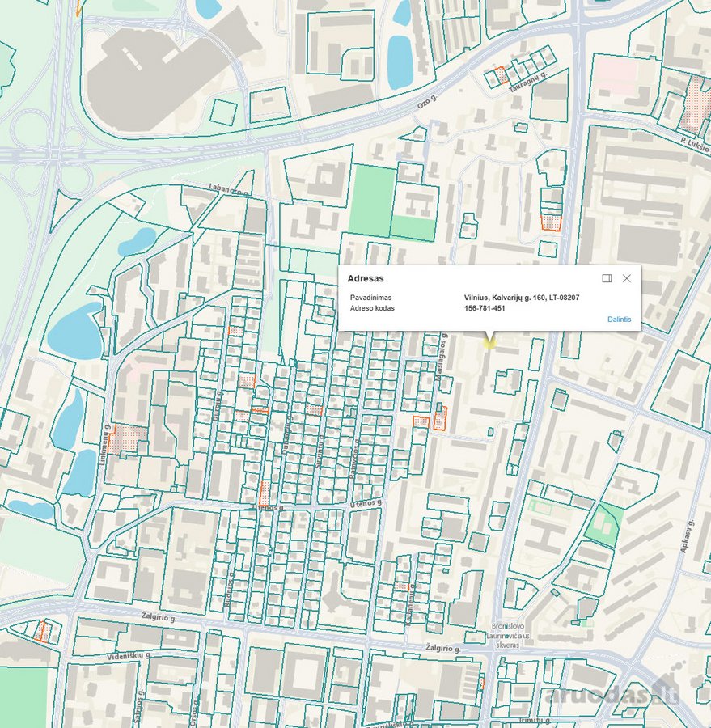711x728 pixels.
Task: Click the Maišiagalos g. street label
Action: (x=440, y=357)
